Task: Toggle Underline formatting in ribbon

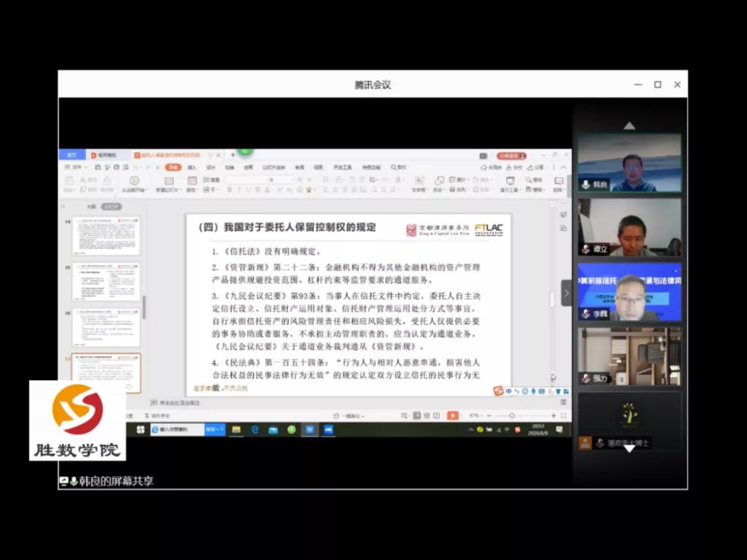Action: pyautogui.click(x=248, y=189)
